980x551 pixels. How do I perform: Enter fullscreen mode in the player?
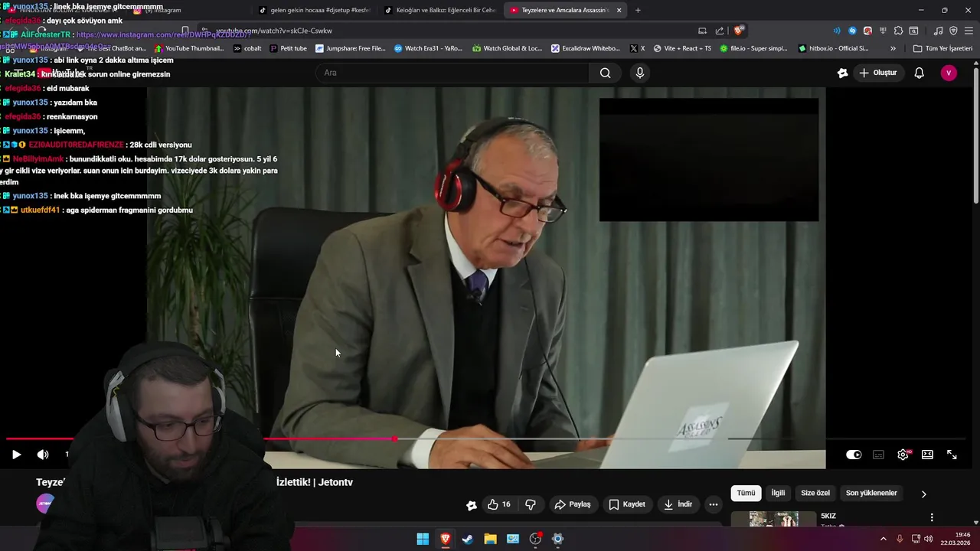coord(952,455)
